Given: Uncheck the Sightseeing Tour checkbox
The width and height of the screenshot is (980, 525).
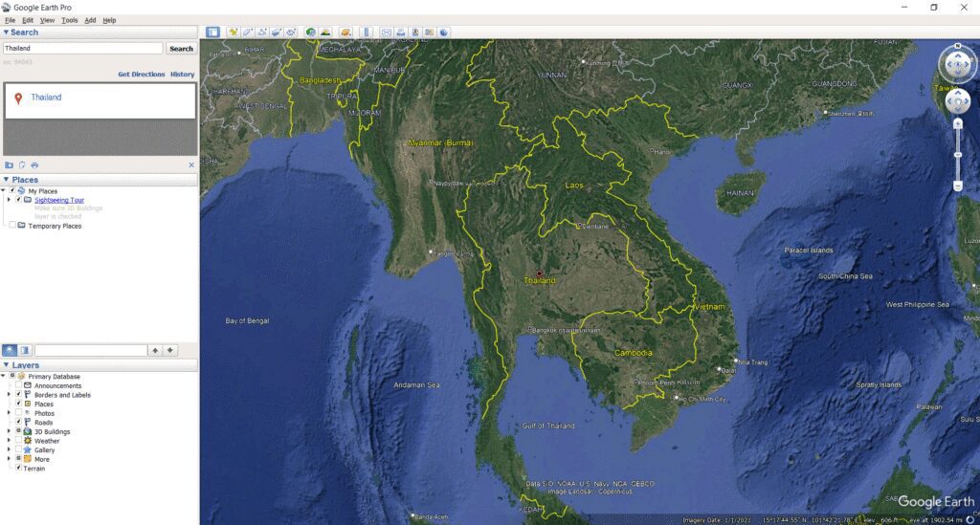Looking at the screenshot, I should [19, 200].
